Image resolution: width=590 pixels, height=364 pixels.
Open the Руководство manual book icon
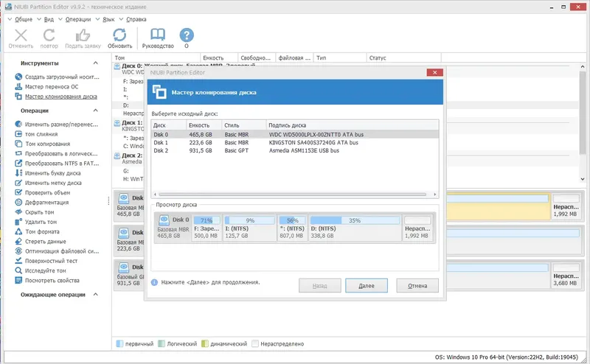point(158,35)
